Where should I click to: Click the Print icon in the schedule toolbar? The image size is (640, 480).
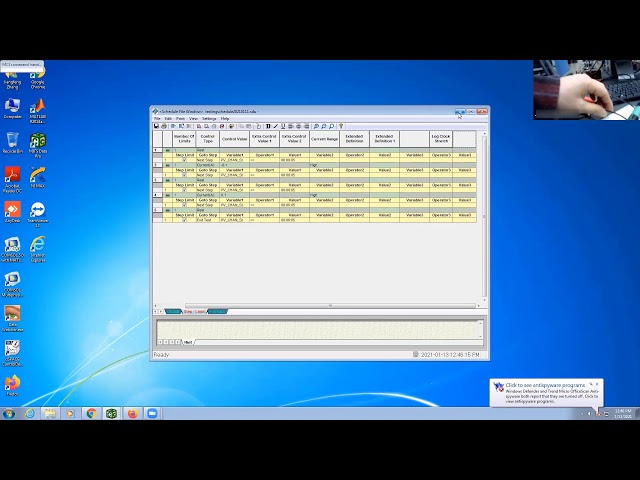click(x=164, y=126)
